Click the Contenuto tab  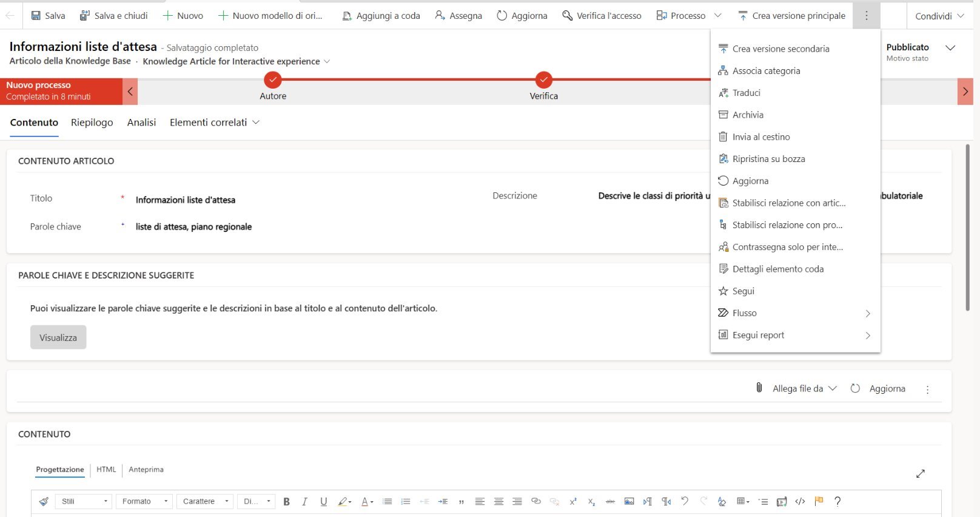(x=35, y=123)
